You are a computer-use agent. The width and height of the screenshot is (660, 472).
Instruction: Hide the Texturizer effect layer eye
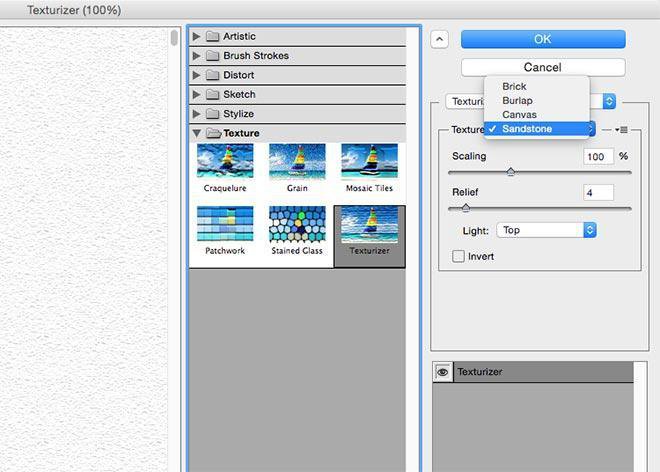(442, 372)
